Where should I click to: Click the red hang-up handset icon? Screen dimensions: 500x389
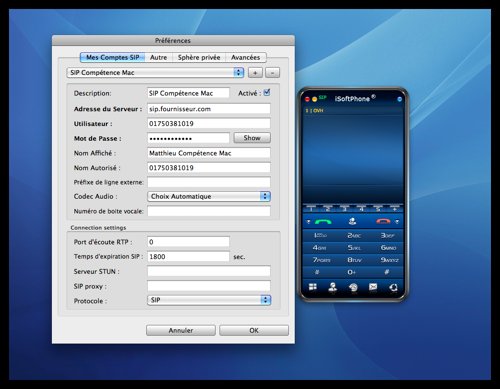(x=383, y=221)
